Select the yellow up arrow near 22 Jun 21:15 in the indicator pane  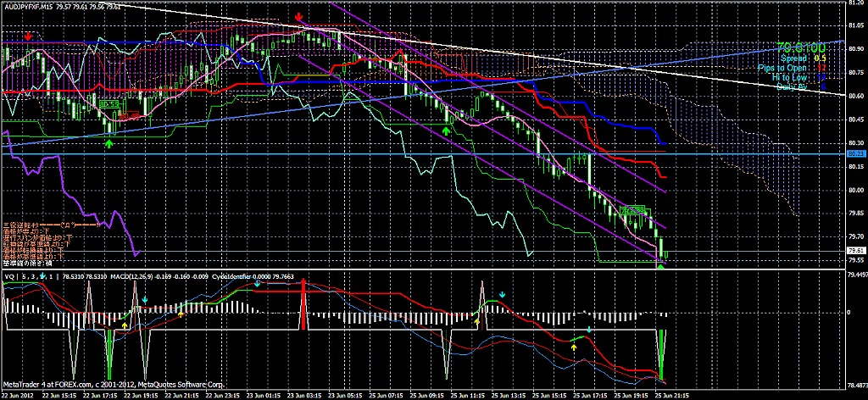point(181,314)
